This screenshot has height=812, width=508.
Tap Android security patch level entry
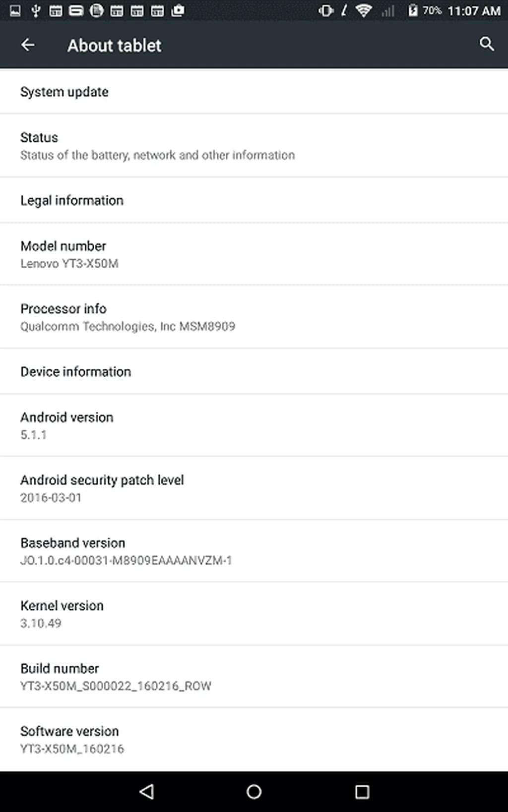click(254, 488)
